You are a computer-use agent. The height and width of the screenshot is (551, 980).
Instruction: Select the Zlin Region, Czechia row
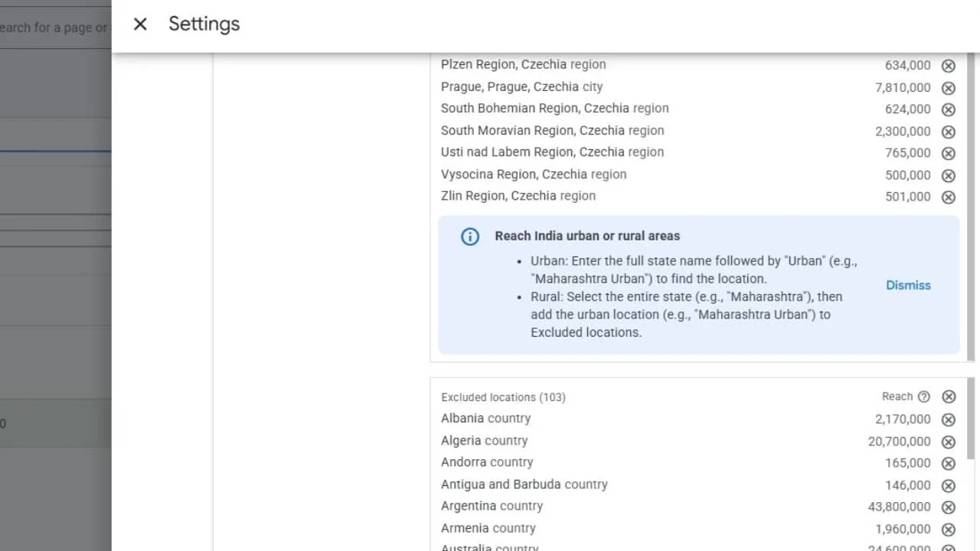698,196
